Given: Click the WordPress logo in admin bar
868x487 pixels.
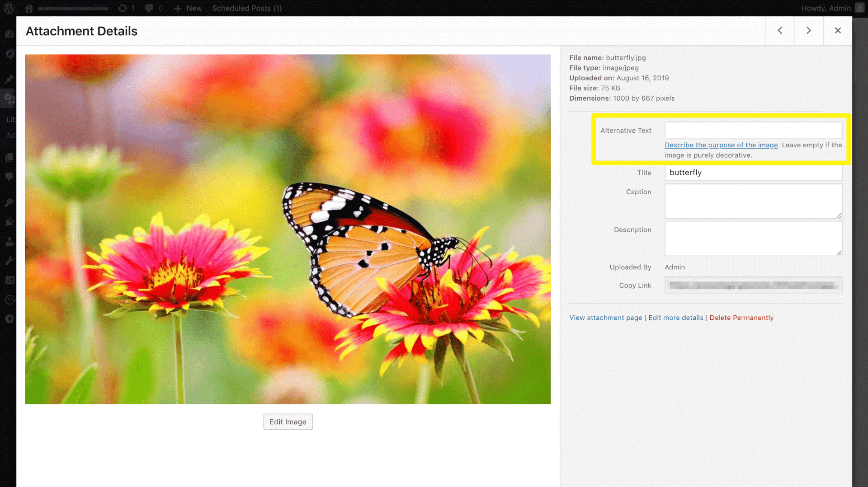Looking at the screenshot, I should point(9,8).
